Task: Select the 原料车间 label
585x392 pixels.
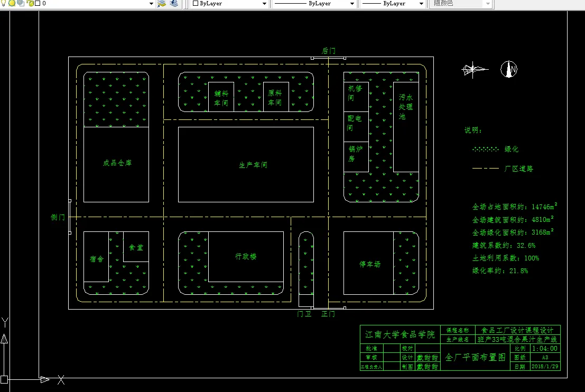Action: [275, 98]
